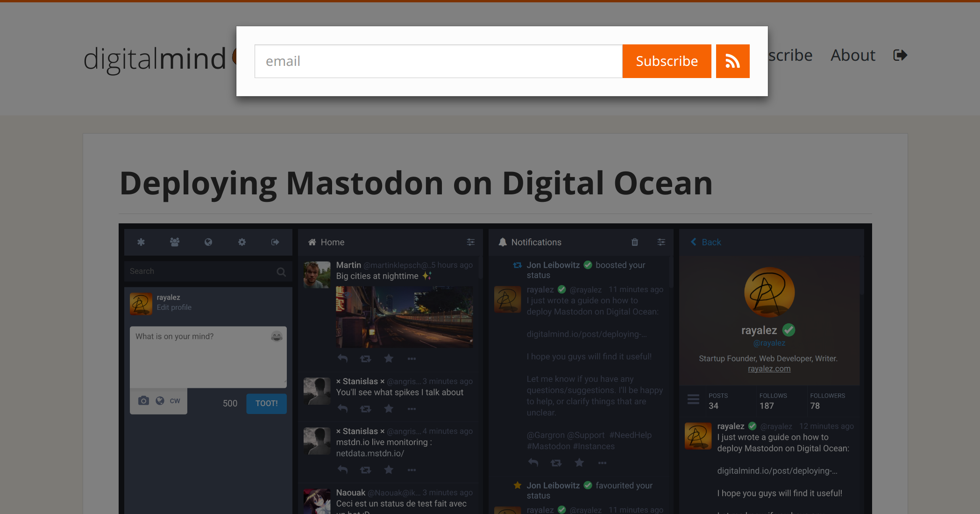Toggle the globe privacy icon beside CW
980x514 pixels.
[160, 401]
